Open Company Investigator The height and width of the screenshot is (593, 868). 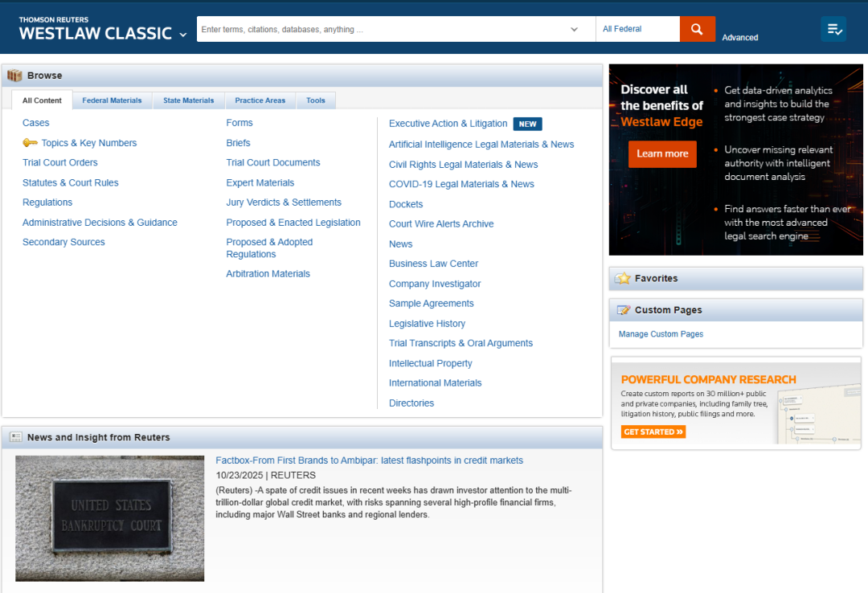(x=435, y=284)
